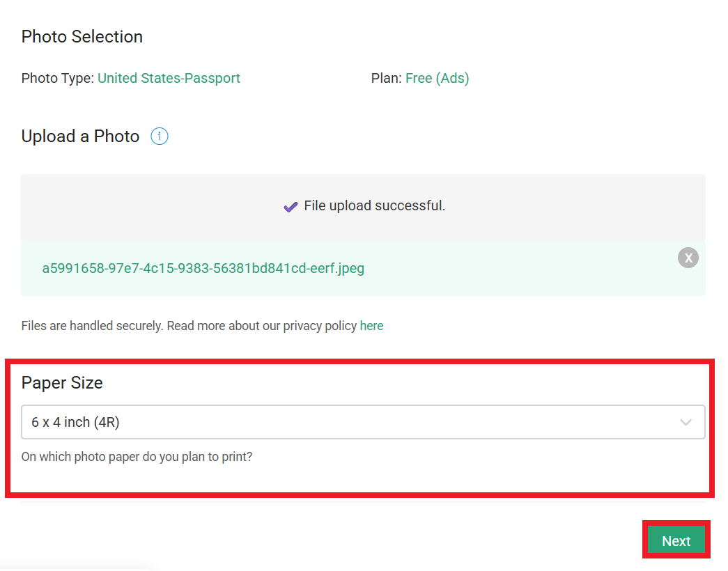Image resolution: width=728 pixels, height=571 pixels.
Task: Click empty space in the green uploaded file row
Action: (522, 269)
